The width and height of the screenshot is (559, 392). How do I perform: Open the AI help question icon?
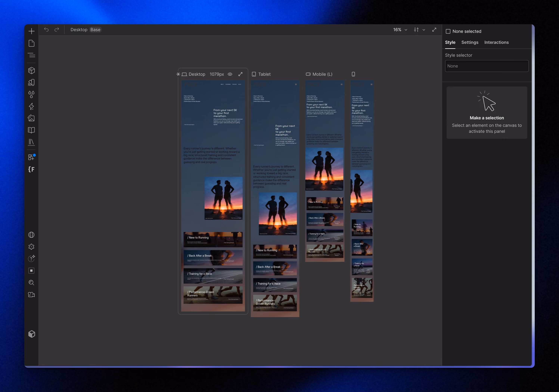point(31,258)
